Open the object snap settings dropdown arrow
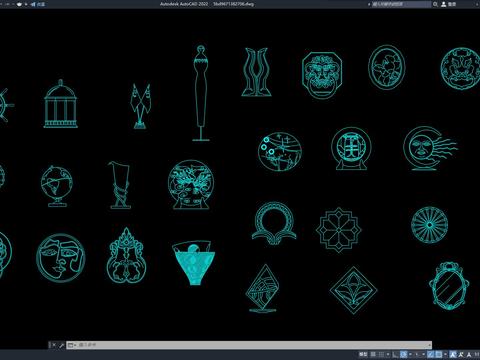The image size is (480, 360). tap(445, 354)
